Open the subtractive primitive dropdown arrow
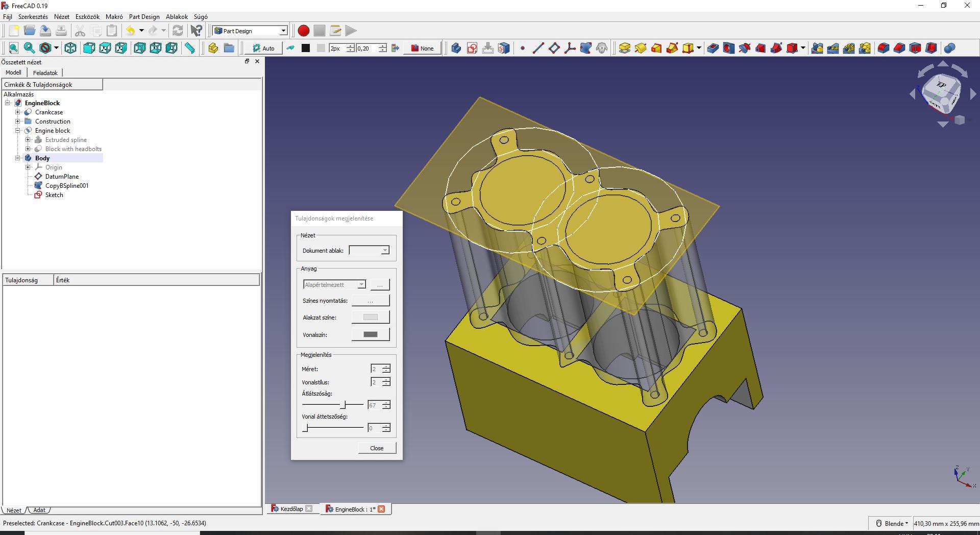Screen dimensions: 980x535 [803, 48]
